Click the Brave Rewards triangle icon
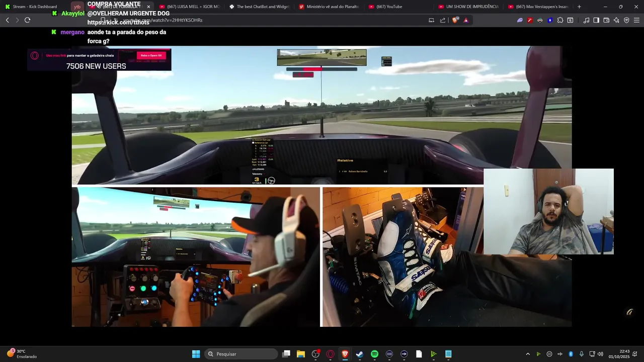The width and height of the screenshot is (644, 362). point(466,20)
